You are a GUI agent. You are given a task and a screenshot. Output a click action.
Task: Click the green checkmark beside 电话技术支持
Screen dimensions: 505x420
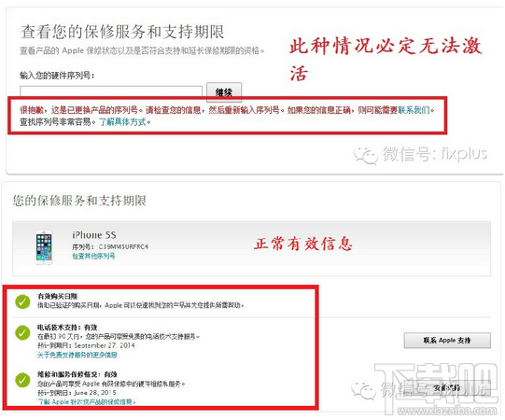tap(22, 332)
